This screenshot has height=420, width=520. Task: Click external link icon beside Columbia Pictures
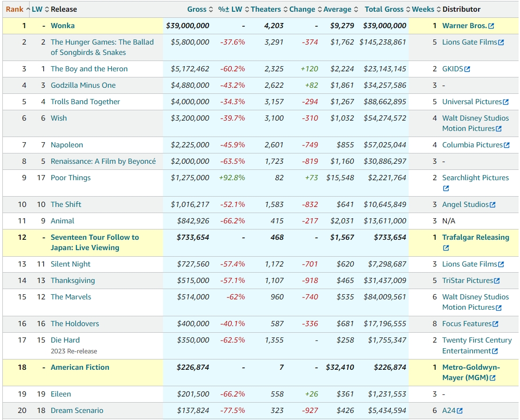[506, 145]
